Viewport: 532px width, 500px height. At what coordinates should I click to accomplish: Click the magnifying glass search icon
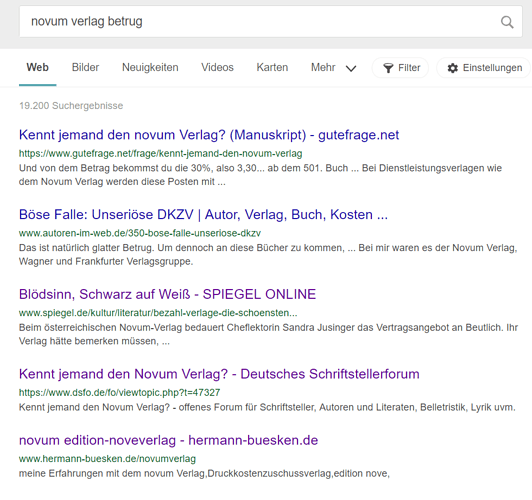(507, 22)
